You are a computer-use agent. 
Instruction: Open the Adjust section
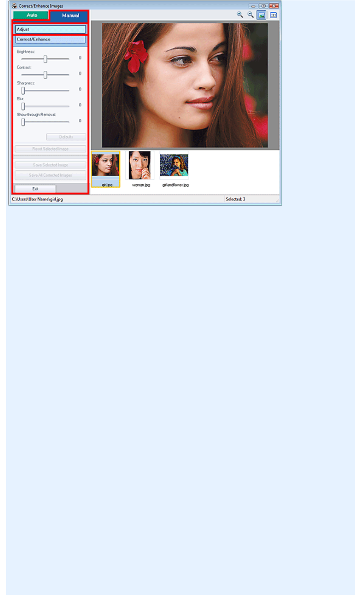(51, 30)
